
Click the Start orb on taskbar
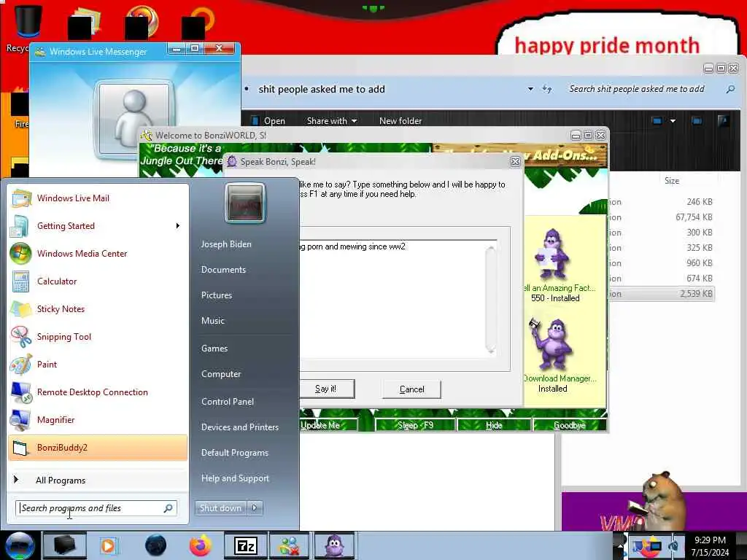coord(20,545)
